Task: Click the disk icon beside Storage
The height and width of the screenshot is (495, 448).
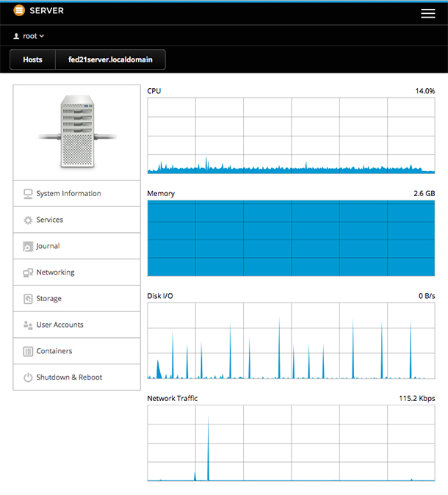Action: pyautogui.click(x=28, y=299)
